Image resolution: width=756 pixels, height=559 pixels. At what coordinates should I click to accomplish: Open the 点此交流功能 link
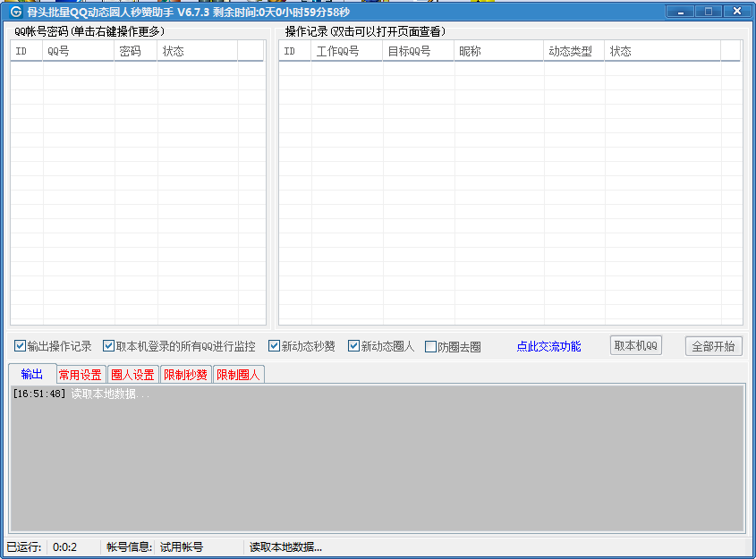click(x=548, y=346)
